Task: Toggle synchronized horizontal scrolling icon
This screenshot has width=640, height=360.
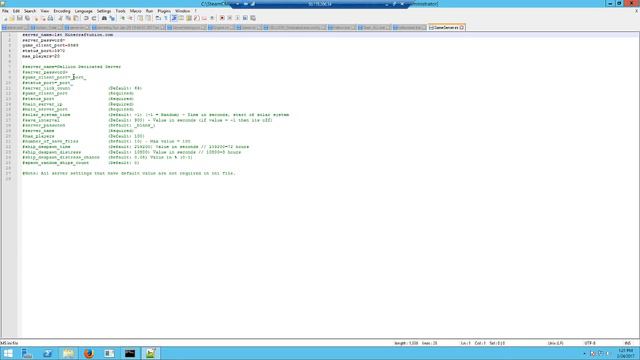Action: (148, 18)
